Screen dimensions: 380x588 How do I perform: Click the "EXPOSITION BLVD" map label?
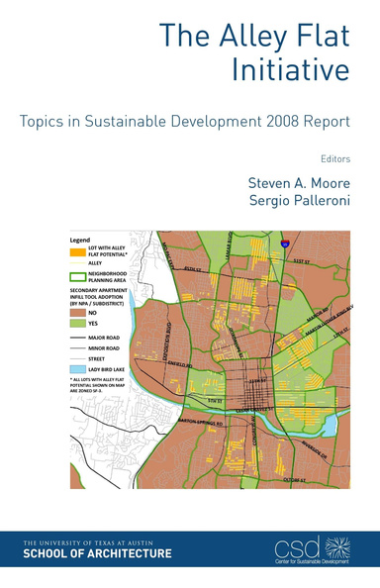coord(168,342)
